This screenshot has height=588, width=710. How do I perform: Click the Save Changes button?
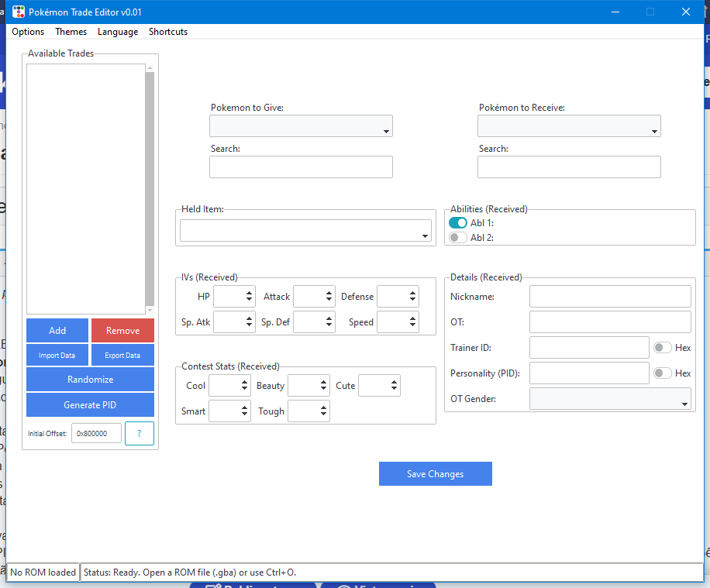pyautogui.click(x=435, y=474)
